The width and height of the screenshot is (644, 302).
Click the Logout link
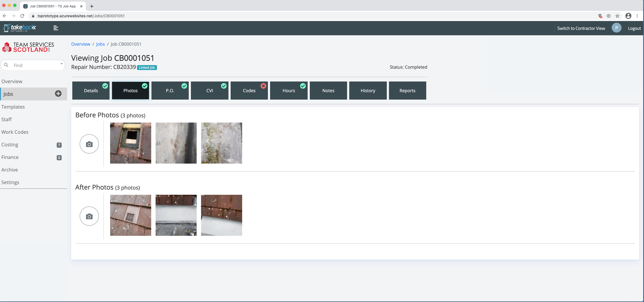(x=634, y=28)
